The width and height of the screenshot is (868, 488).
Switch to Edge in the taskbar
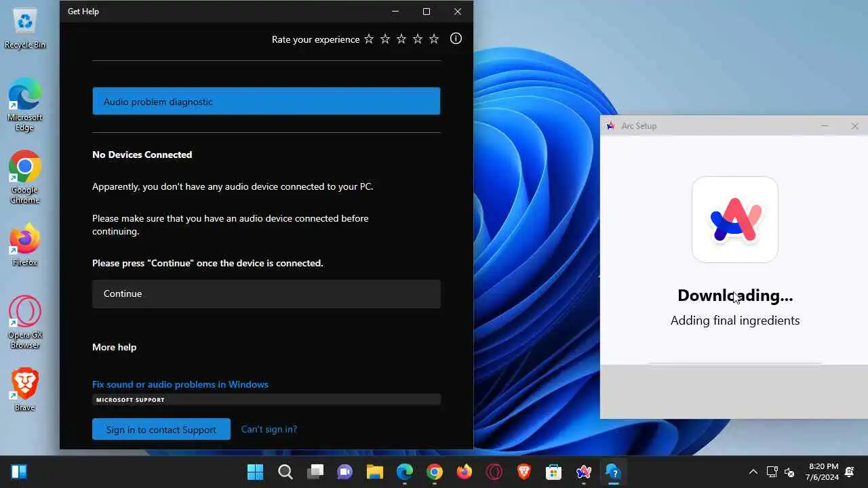point(405,472)
